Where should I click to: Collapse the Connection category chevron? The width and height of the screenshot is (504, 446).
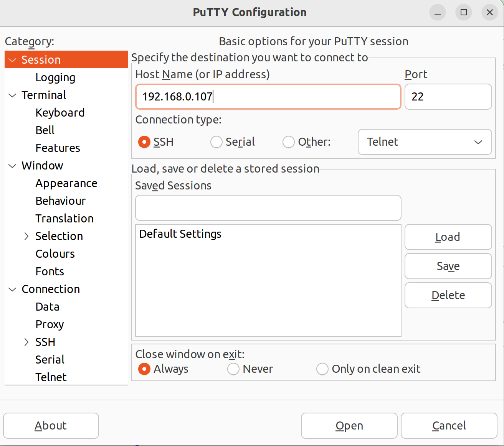click(13, 289)
